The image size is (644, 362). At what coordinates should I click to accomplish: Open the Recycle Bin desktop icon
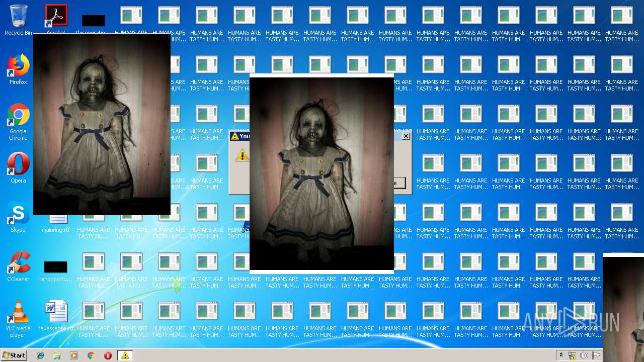18,20
